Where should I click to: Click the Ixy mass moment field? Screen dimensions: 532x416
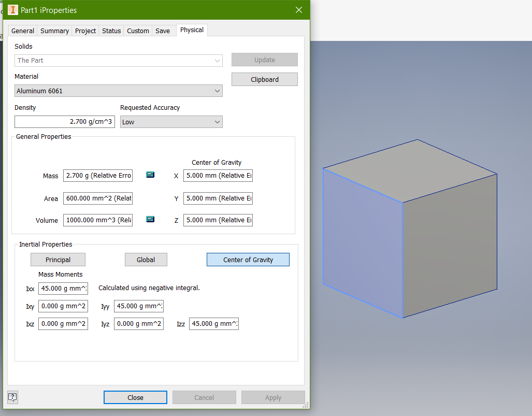tap(63, 306)
